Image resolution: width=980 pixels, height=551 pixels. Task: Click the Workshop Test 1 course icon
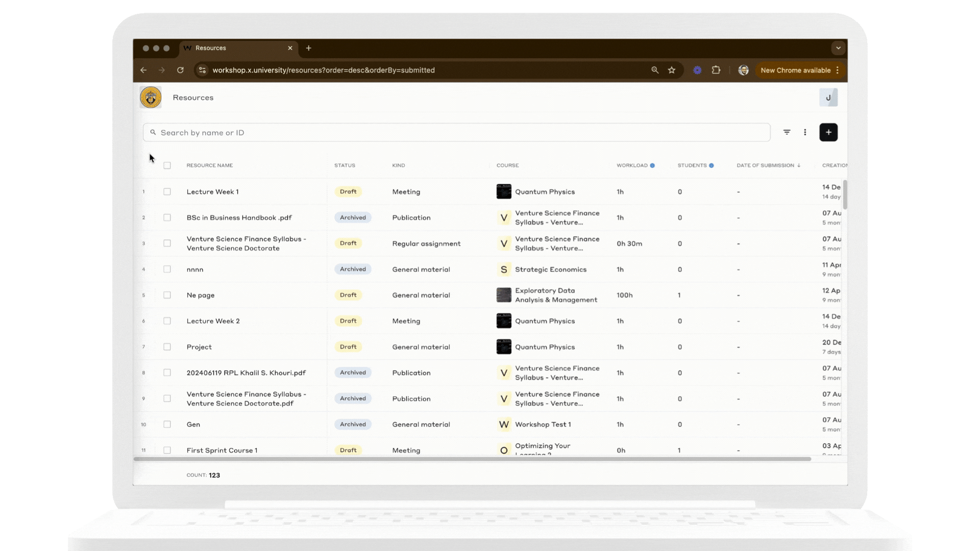[504, 424]
